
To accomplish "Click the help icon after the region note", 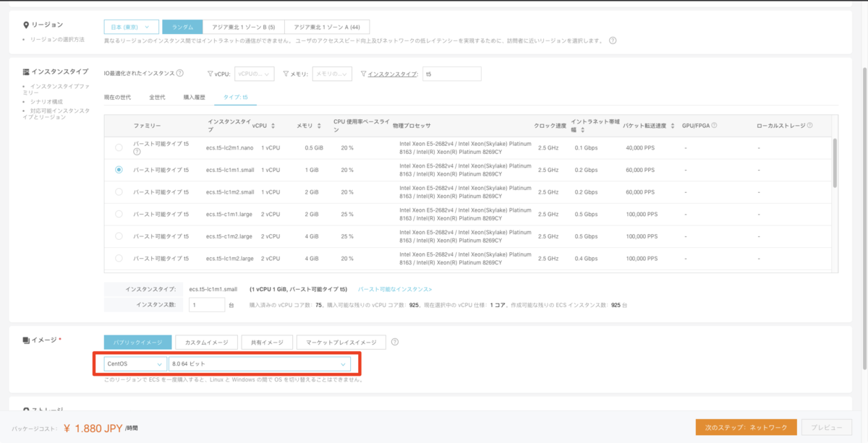I will pos(613,40).
